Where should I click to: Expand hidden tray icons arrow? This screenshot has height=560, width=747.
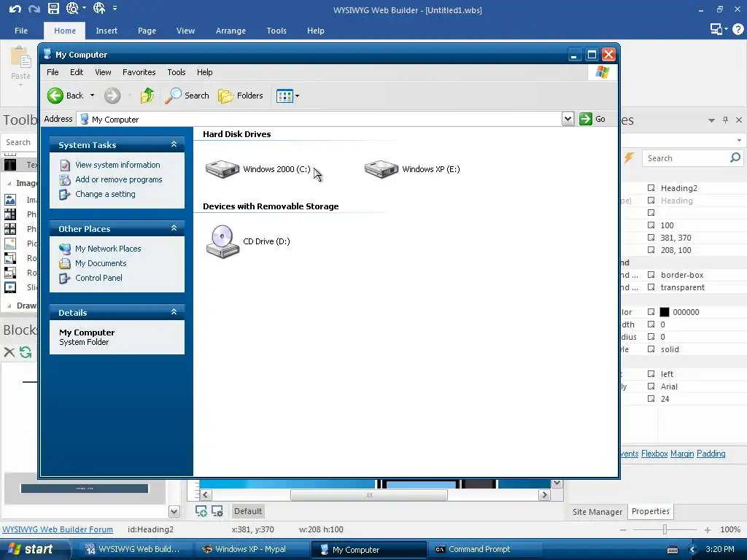pyautogui.click(x=693, y=550)
